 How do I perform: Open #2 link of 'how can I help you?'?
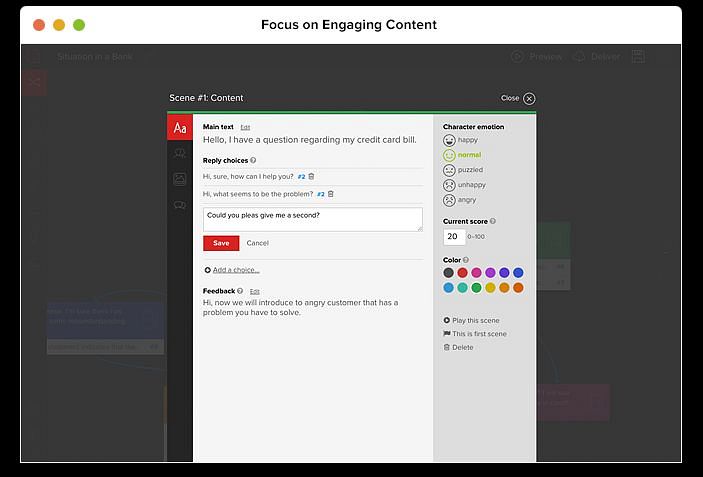[x=301, y=177]
